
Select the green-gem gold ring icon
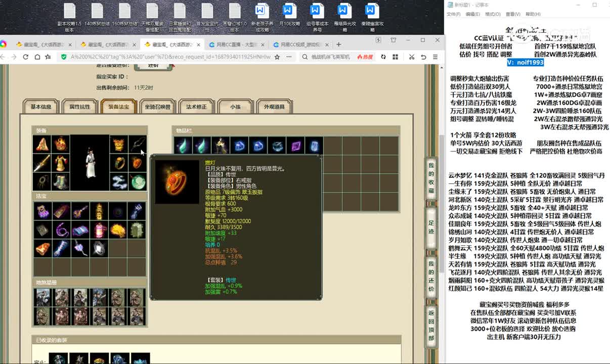(118, 163)
